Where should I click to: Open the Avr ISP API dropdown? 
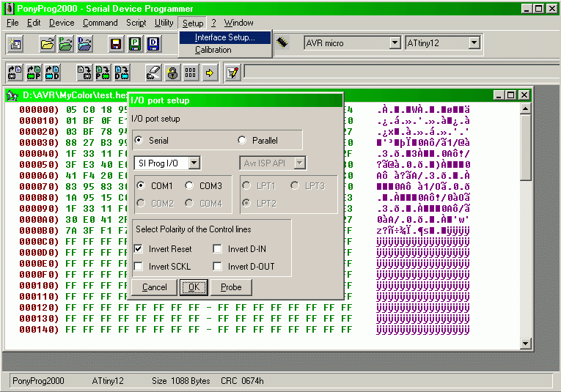[x=299, y=163]
